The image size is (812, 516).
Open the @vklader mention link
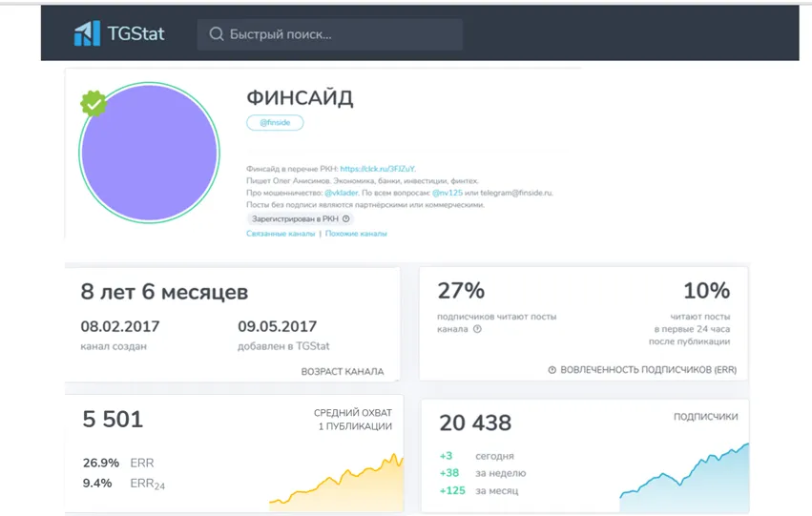(342, 193)
